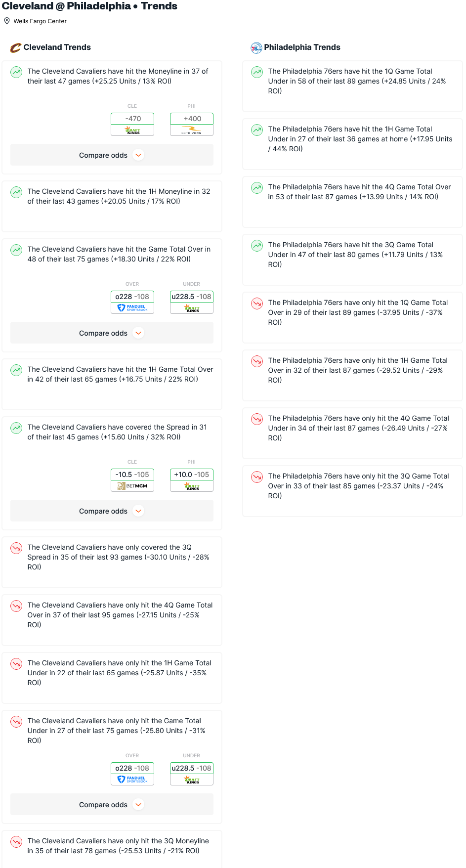Image resolution: width=466 pixels, height=868 pixels.
Task: Click the BetRivers logo under +400 odds
Action: [192, 130]
